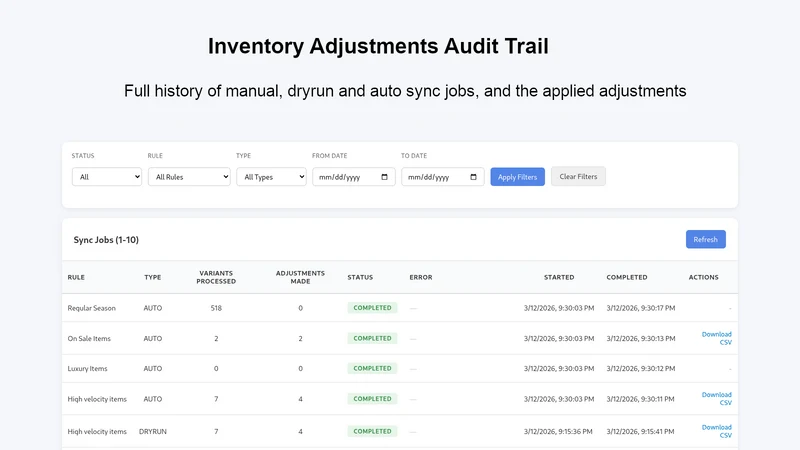800x450 pixels.
Task: Select the Regular Season rule cell
Action: pos(92,308)
